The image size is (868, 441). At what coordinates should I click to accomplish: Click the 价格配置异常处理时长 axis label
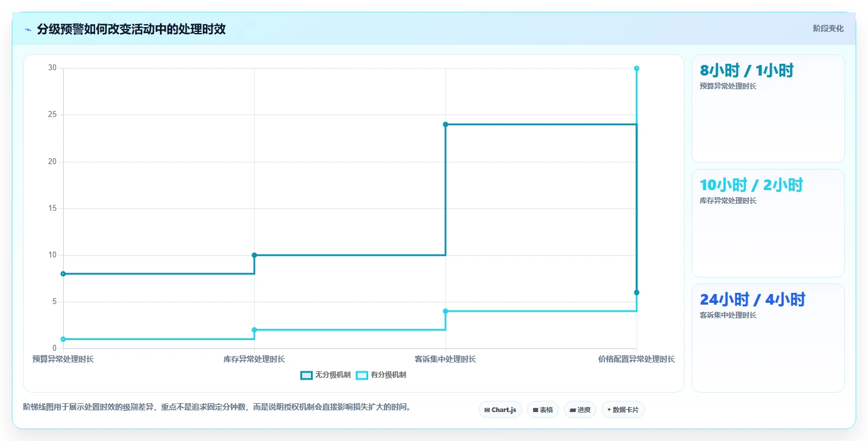click(x=637, y=359)
